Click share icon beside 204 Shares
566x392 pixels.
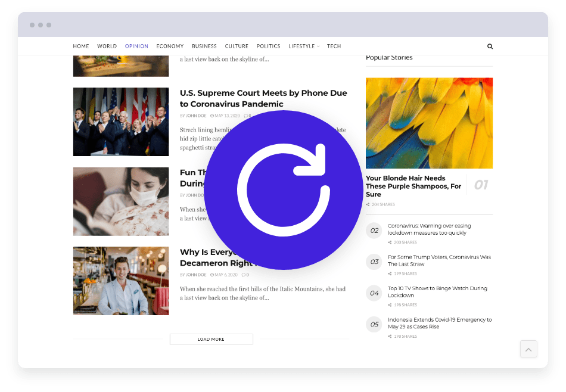368,204
